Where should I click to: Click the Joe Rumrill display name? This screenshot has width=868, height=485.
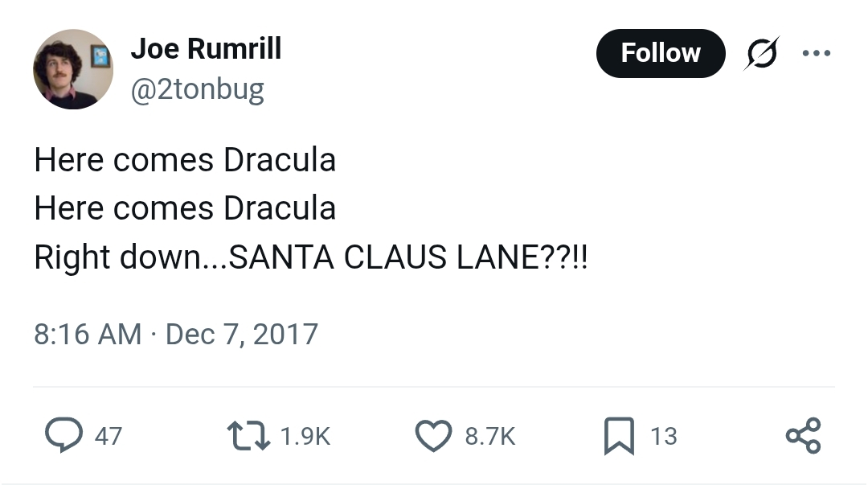(206, 49)
